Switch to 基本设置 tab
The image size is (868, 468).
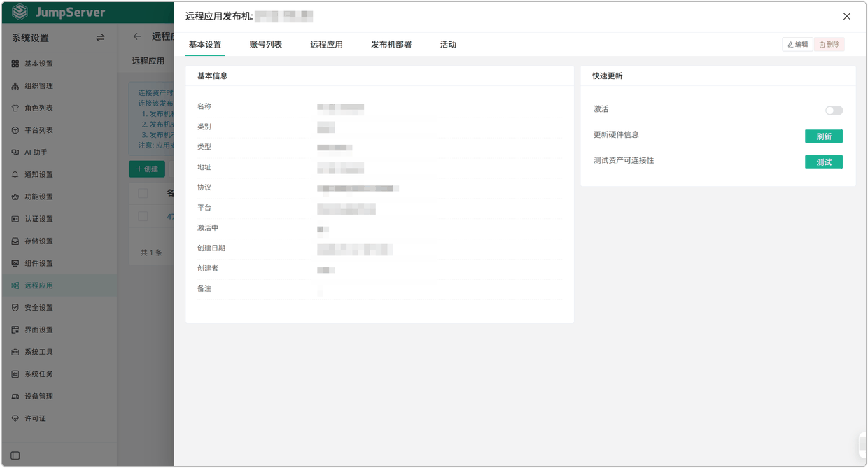(x=205, y=45)
